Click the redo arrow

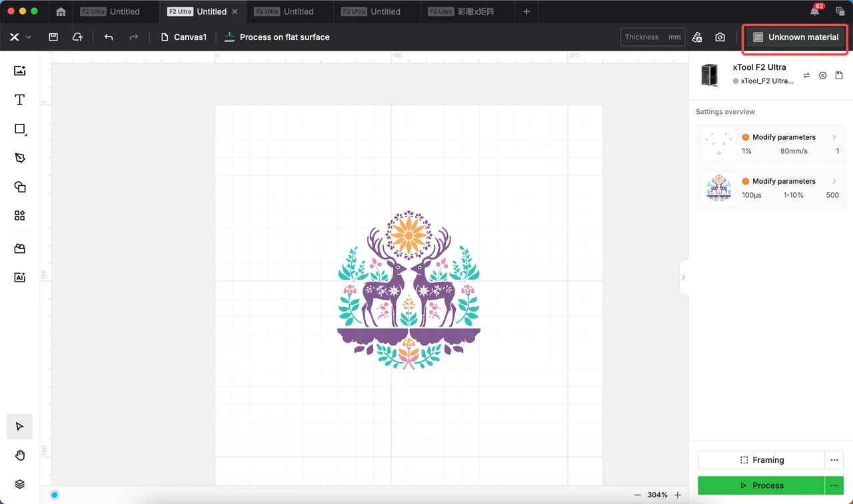click(x=133, y=37)
